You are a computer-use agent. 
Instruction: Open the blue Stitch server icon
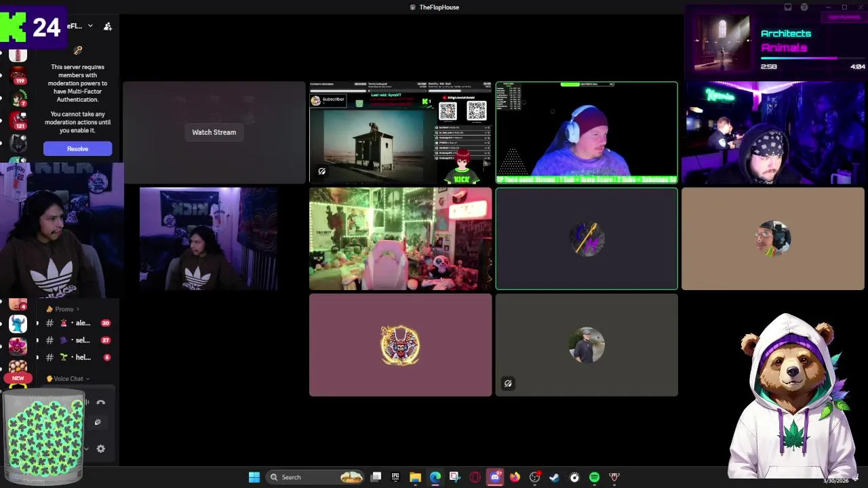(18, 325)
